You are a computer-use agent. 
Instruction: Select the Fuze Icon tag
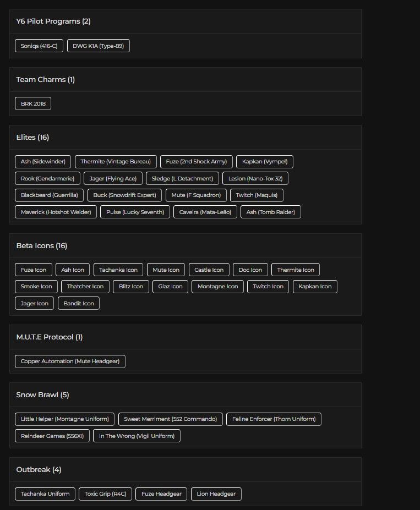point(34,270)
